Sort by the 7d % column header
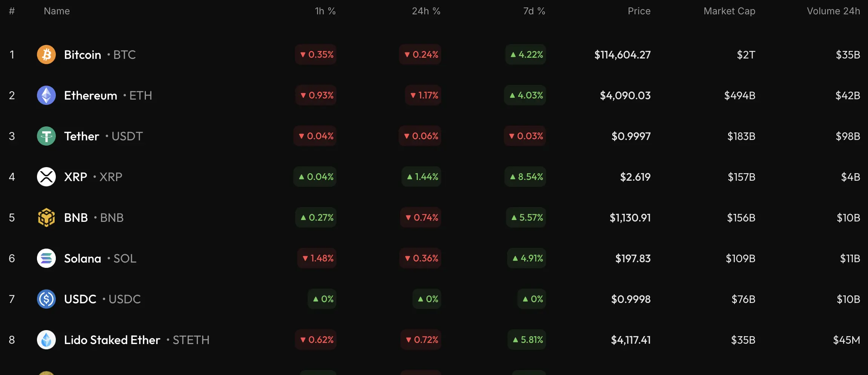This screenshot has width=868, height=375. [534, 11]
